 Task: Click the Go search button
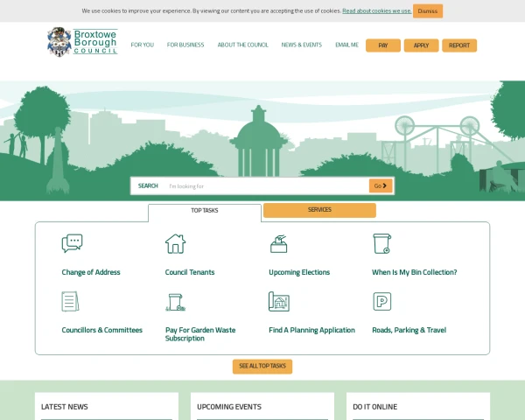pyautogui.click(x=381, y=185)
